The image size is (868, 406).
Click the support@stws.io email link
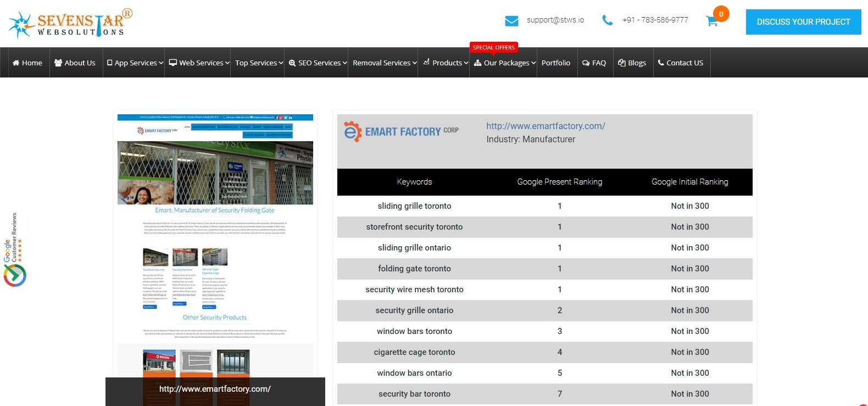click(555, 20)
